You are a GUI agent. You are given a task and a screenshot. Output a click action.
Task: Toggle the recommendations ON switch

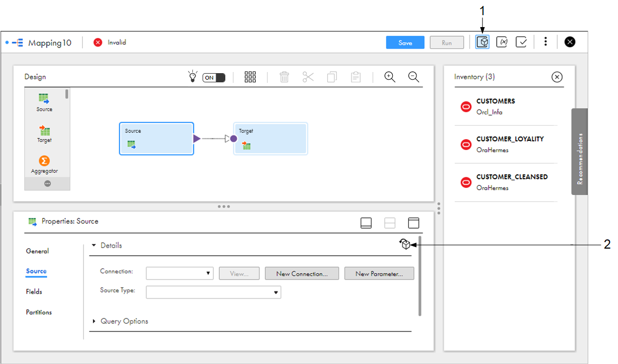(213, 77)
